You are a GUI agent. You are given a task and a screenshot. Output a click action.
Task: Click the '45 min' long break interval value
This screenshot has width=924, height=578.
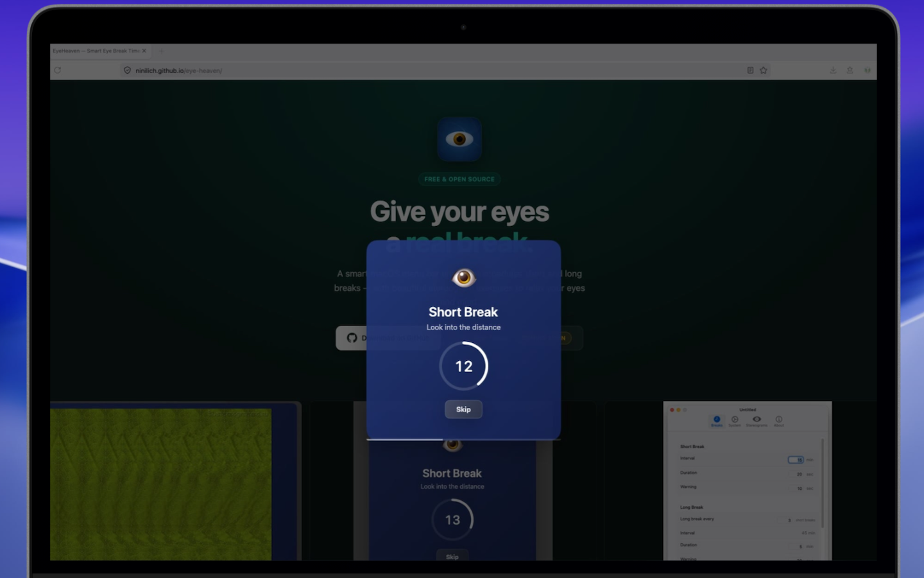point(808,533)
